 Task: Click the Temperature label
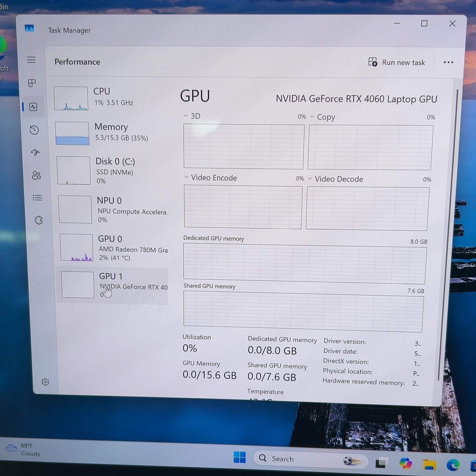(265, 392)
